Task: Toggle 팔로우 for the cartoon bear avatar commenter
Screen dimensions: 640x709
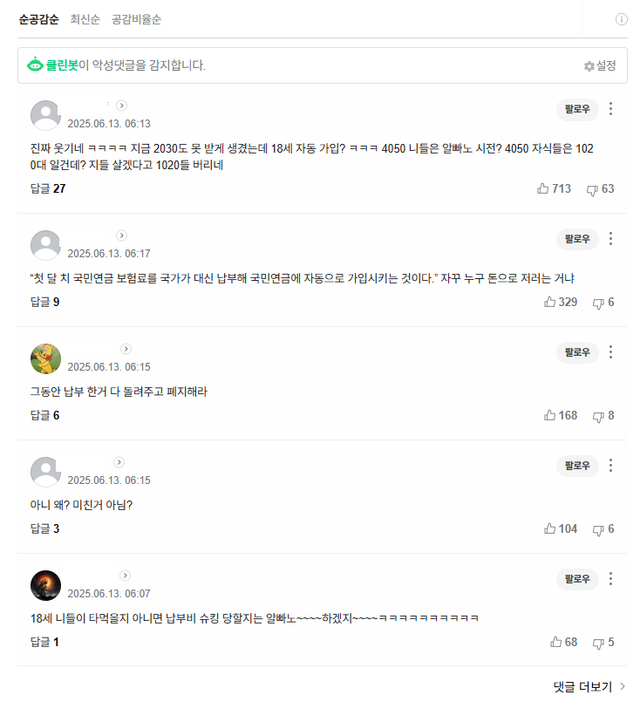Action: coord(577,352)
